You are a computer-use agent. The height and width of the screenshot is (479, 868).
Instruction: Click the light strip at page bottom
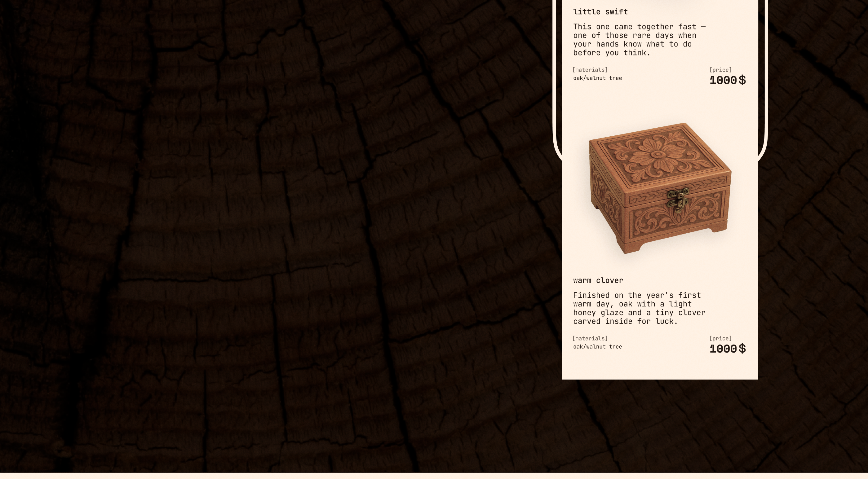coord(434,476)
